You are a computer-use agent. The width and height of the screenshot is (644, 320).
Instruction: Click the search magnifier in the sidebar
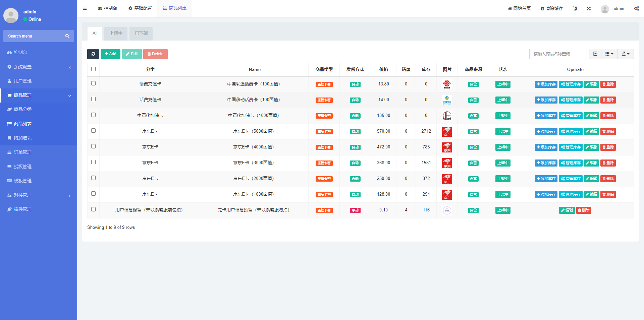67,36
